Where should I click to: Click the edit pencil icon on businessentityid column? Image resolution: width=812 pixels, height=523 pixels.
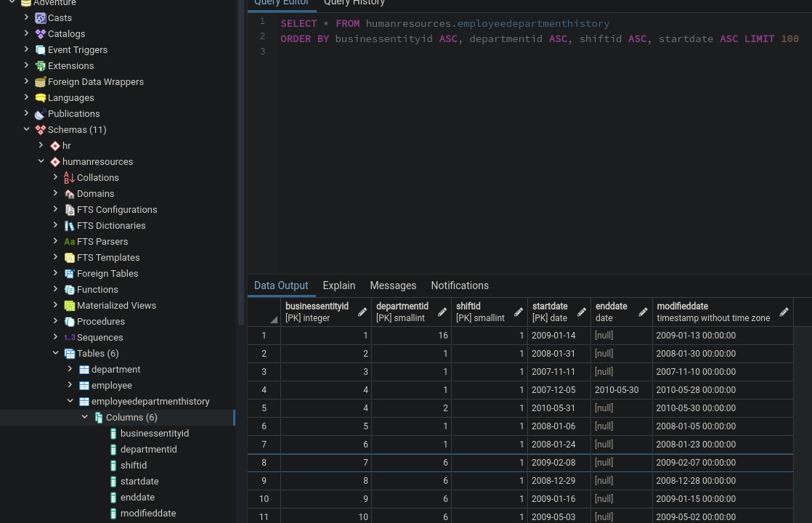pyautogui.click(x=361, y=312)
